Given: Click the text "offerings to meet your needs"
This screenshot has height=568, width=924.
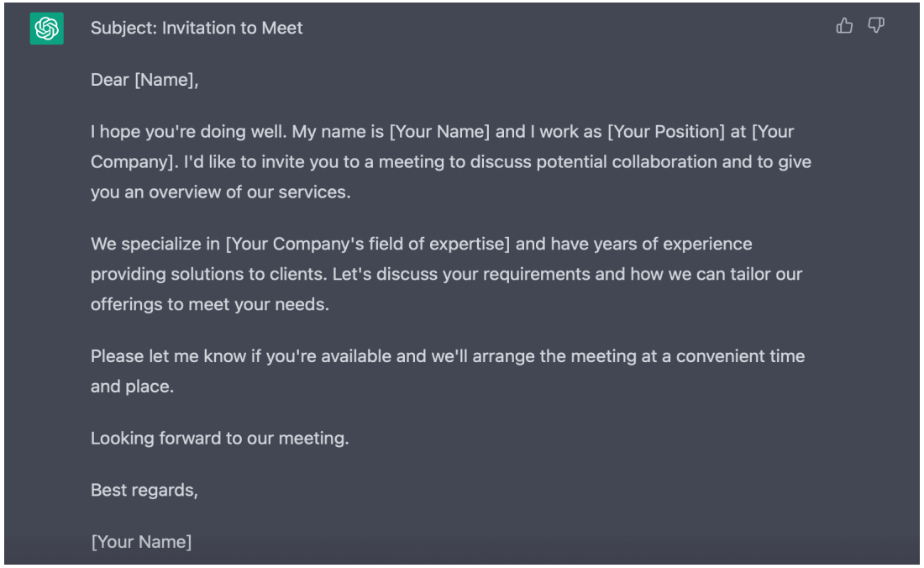Looking at the screenshot, I should pos(209,304).
